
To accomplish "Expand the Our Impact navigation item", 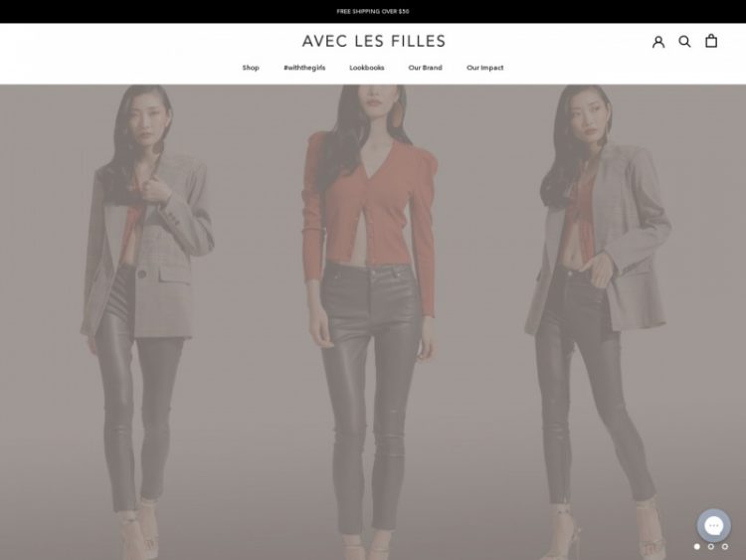I will (484, 68).
